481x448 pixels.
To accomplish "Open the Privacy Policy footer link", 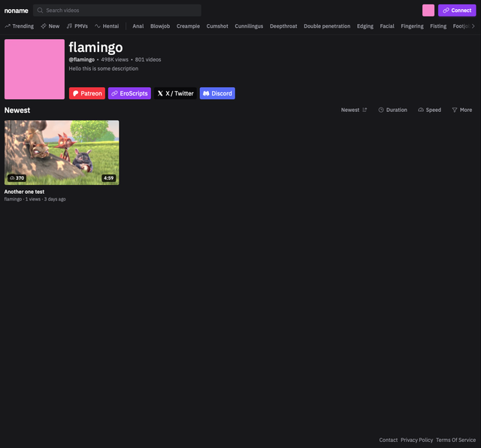I will [x=416, y=440].
